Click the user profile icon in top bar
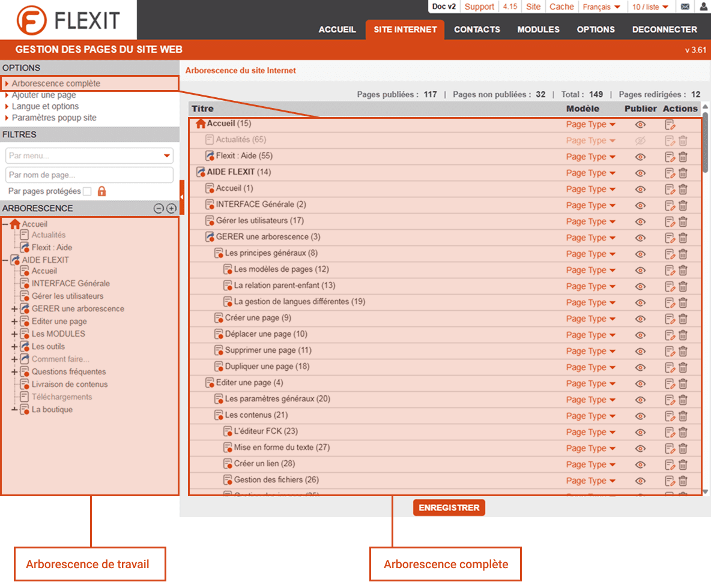The width and height of the screenshot is (711, 588). coord(703,7)
